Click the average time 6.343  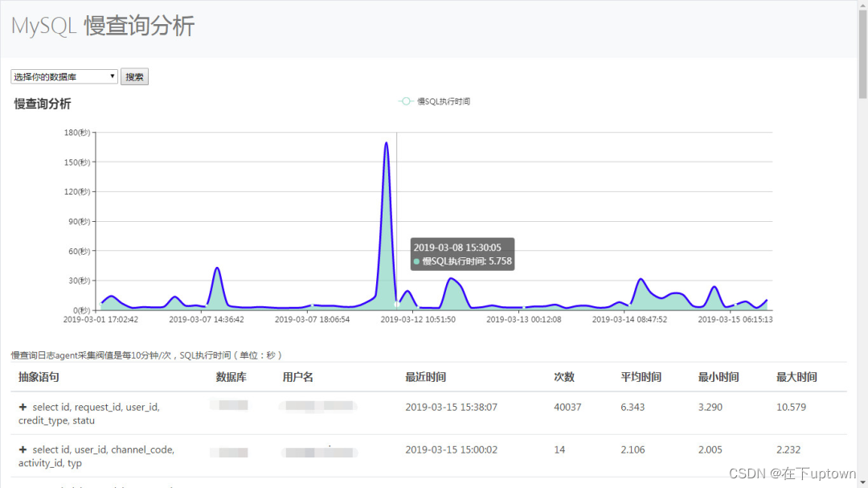(633, 407)
